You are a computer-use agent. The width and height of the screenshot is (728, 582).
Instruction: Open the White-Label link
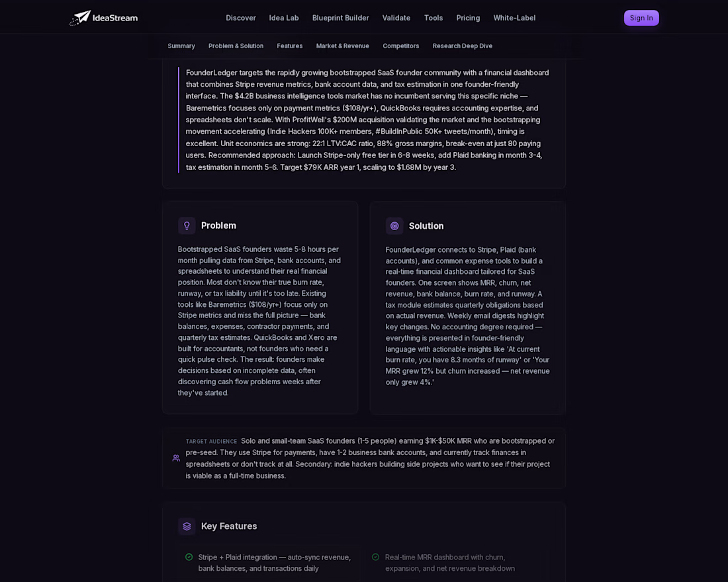point(514,18)
